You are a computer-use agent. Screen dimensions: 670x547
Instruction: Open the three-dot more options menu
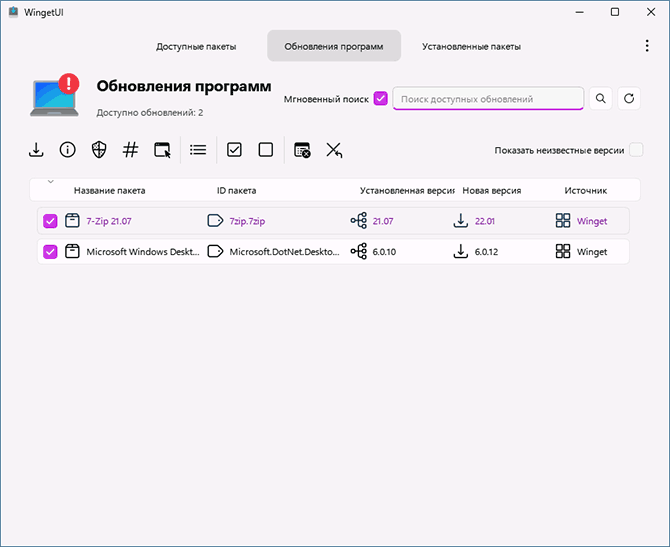click(647, 46)
